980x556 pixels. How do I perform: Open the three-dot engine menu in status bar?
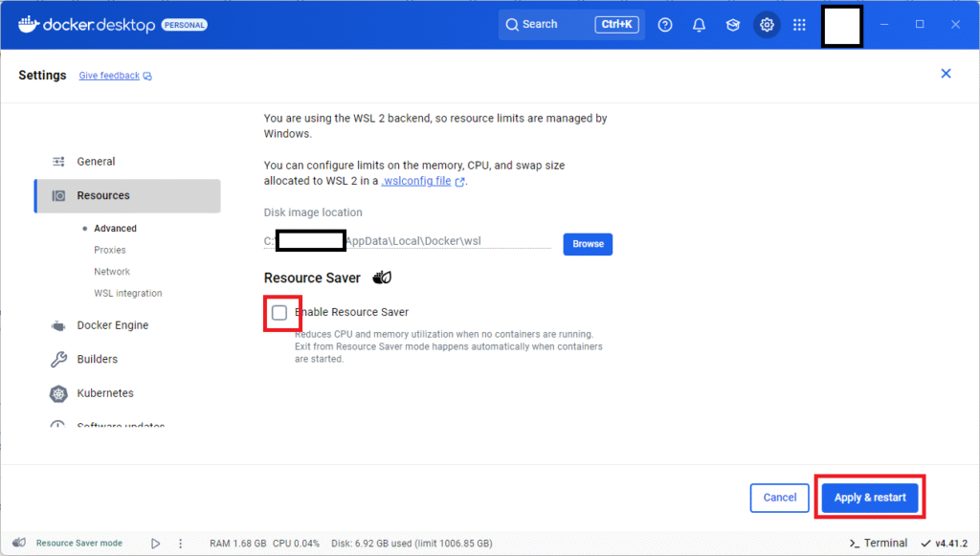pyautogui.click(x=181, y=544)
